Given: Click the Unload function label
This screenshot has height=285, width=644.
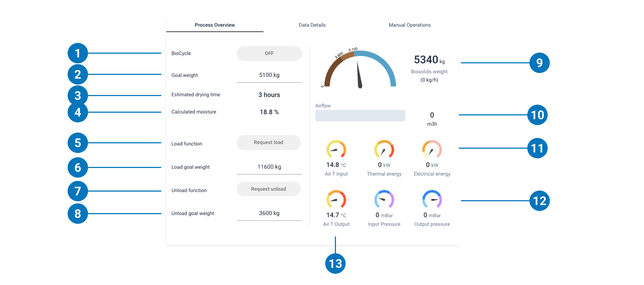Looking at the screenshot, I should point(189,191).
